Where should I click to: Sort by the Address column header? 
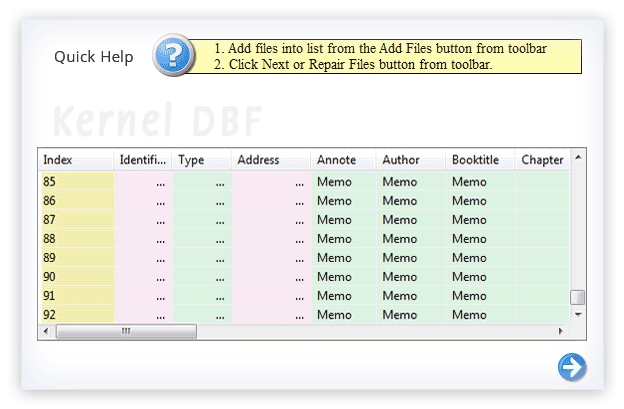pos(271,160)
